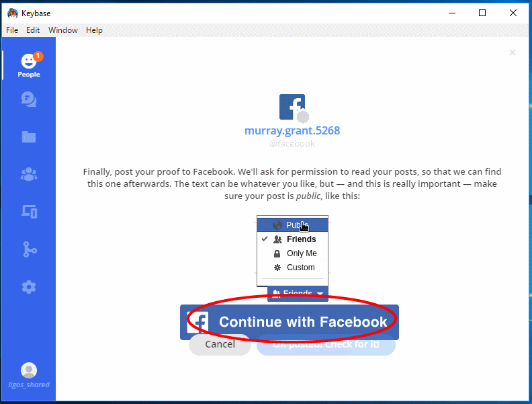Click murray.grant.5268 username link

tap(292, 130)
